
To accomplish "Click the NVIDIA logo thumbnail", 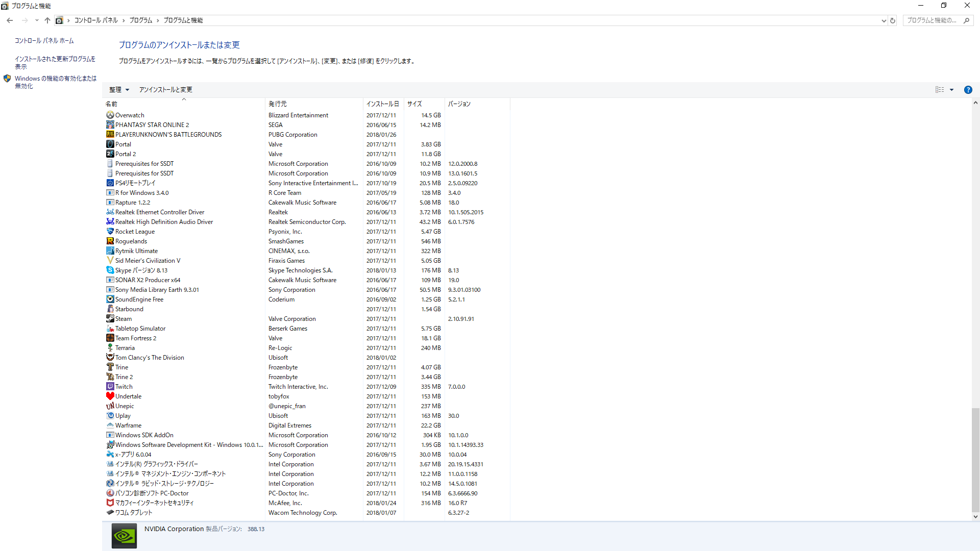I will (x=124, y=536).
